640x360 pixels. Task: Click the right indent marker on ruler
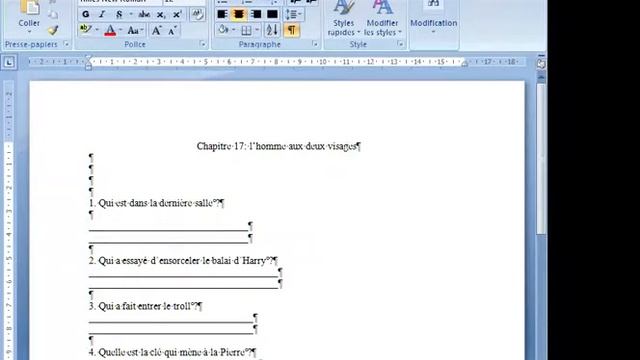[x=464, y=63]
